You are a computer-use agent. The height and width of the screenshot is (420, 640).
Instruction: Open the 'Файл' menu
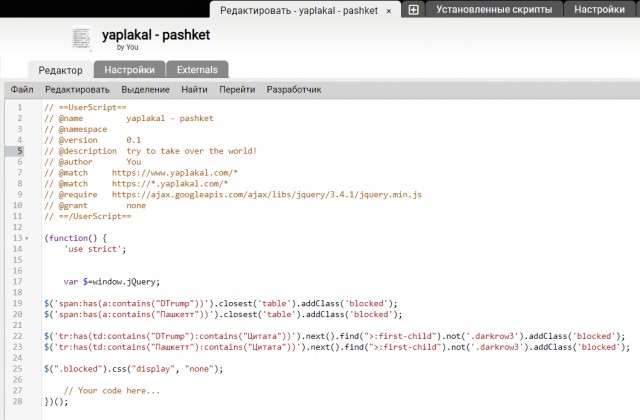pyautogui.click(x=22, y=90)
